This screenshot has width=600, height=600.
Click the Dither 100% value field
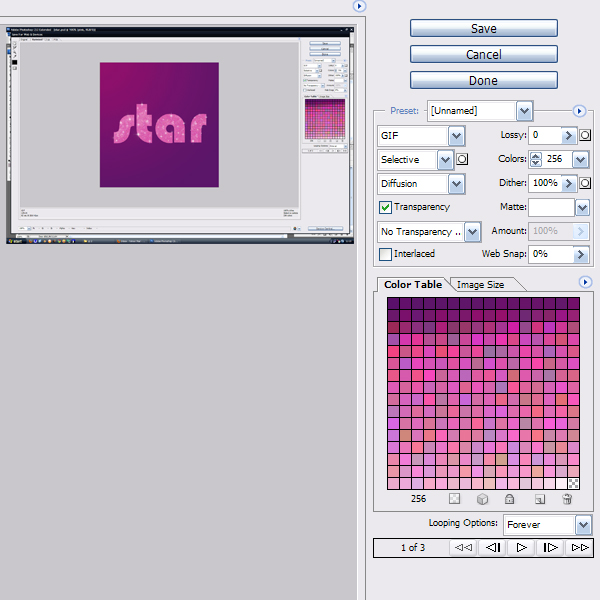[x=545, y=183]
